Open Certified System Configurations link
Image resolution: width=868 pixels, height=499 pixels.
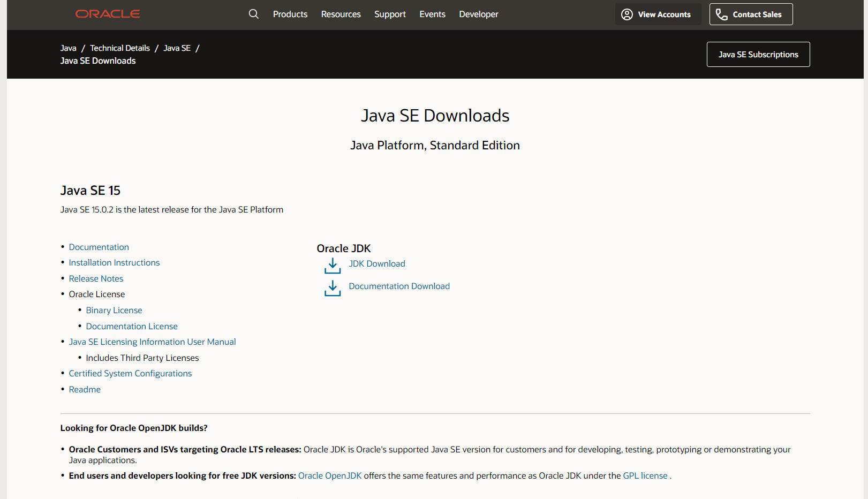coord(130,373)
